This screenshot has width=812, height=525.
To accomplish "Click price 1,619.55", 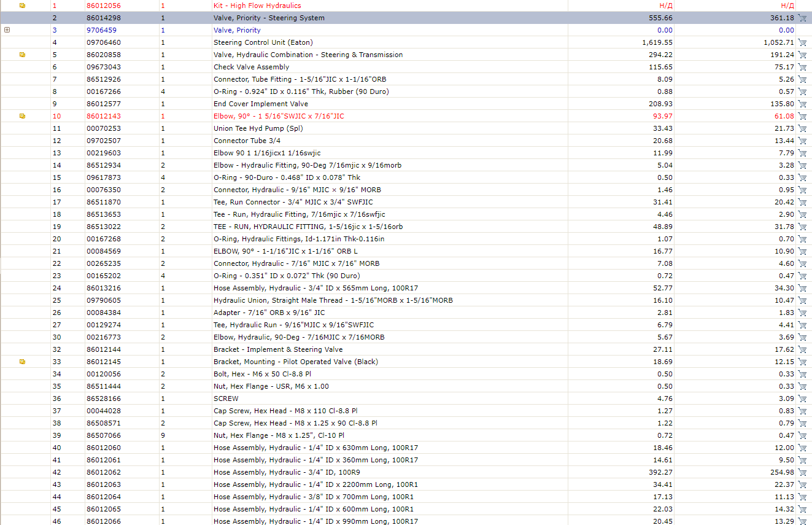I will coord(657,42).
